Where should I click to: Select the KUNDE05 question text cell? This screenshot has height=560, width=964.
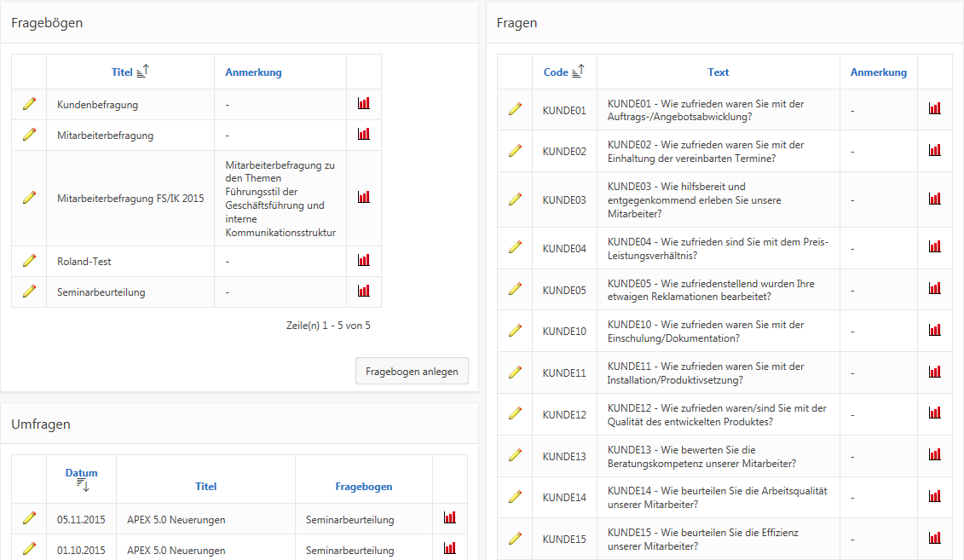point(718,290)
